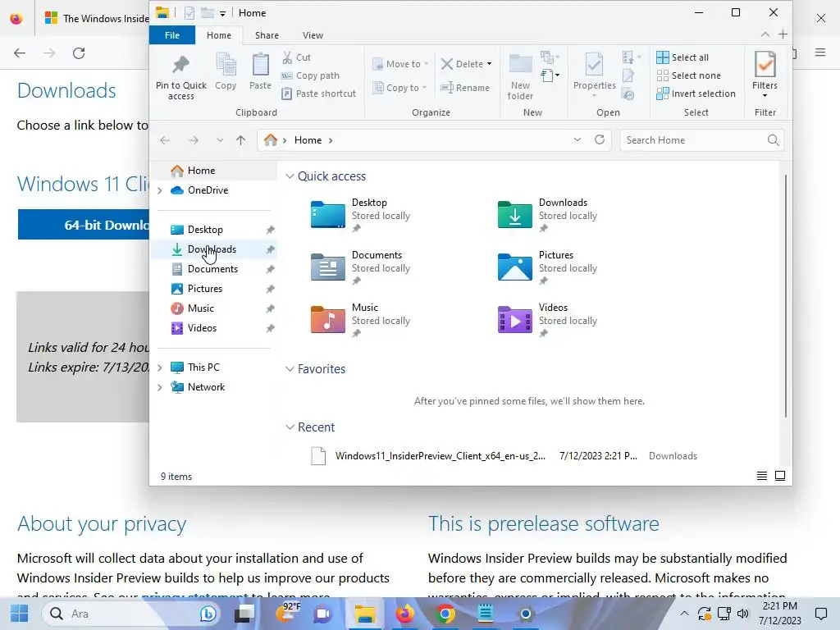Click the 64-bit Download button in browser
The height and width of the screenshot is (630, 840).
tap(84, 225)
